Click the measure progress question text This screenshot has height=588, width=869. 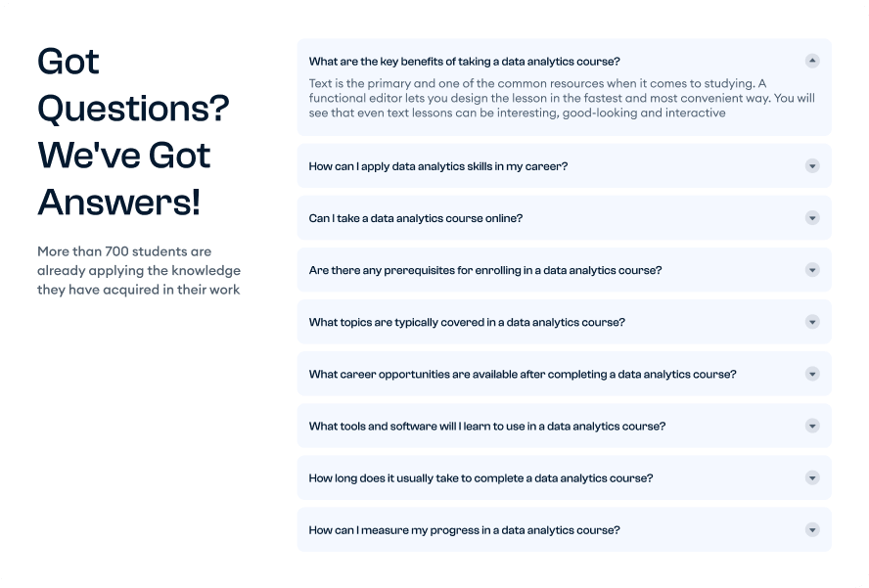pos(462,530)
